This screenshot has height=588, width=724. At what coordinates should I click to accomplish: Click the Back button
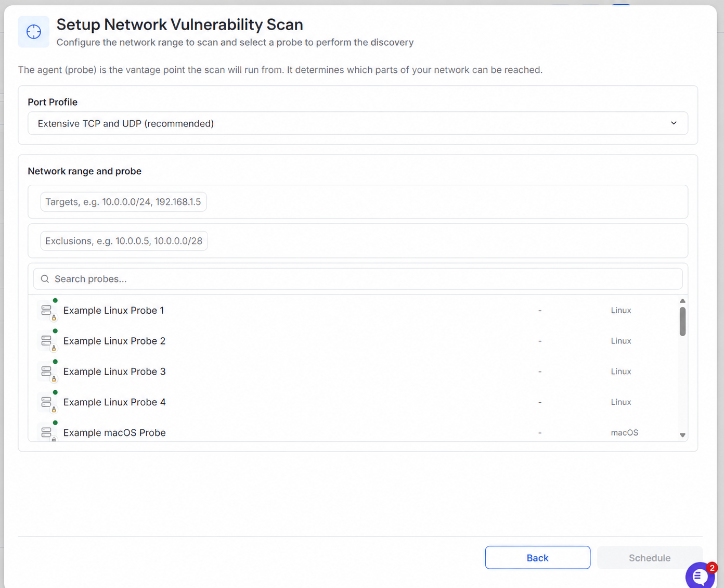538,558
